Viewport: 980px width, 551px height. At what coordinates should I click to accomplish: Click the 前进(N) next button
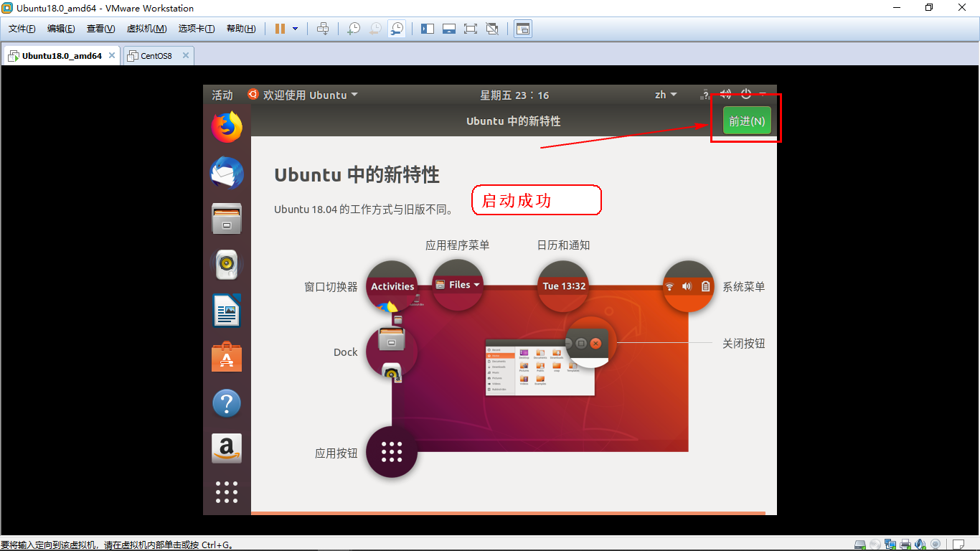point(747,121)
